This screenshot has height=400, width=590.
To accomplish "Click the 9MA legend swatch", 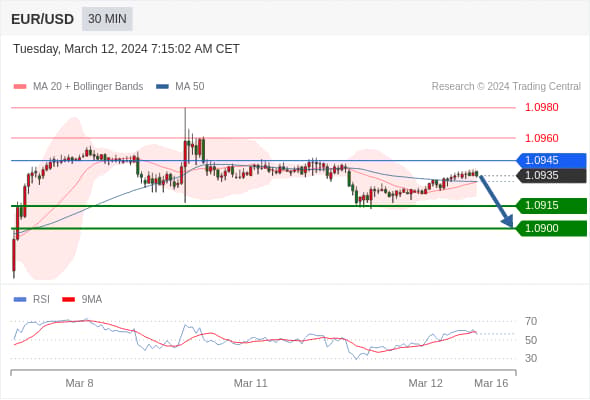I will [68, 300].
